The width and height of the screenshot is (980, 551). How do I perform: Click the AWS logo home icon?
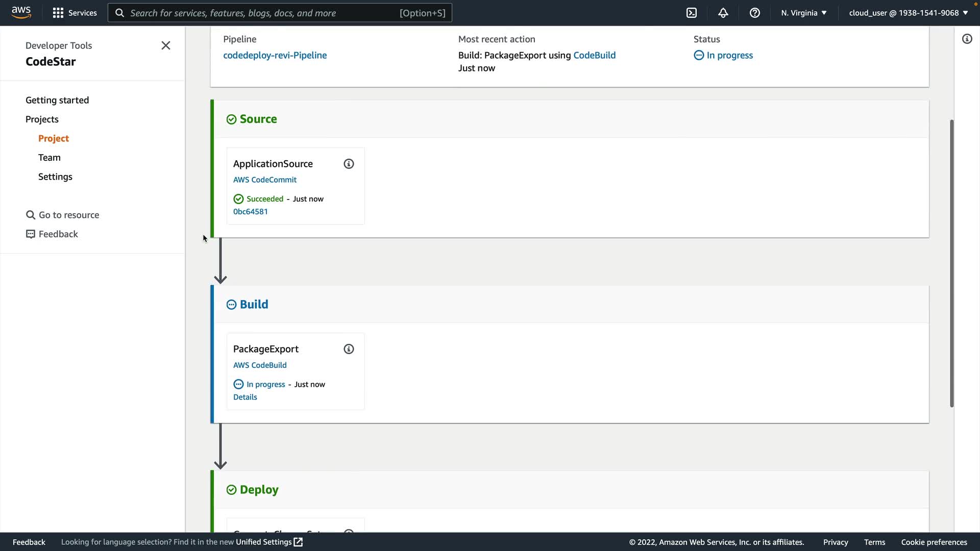(x=21, y=12)
